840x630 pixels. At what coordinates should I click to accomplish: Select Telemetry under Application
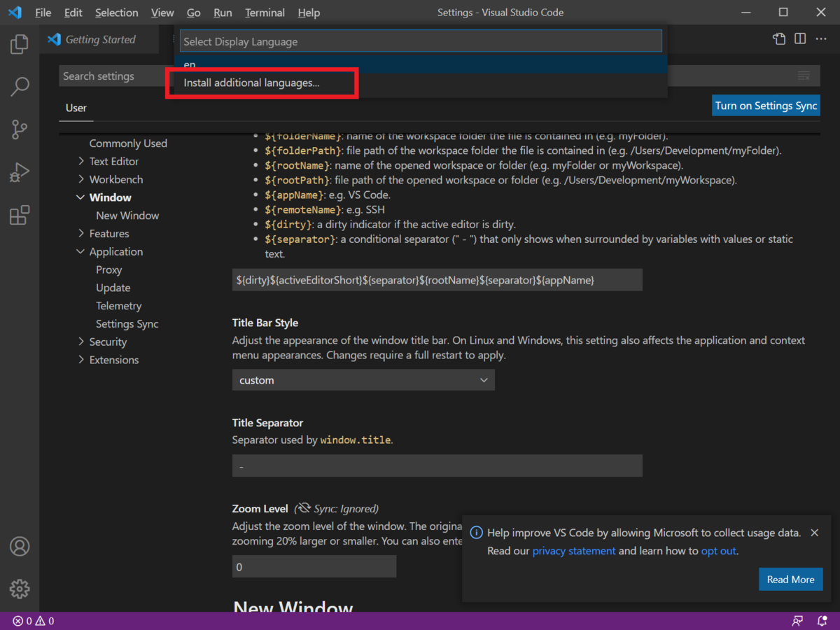[119, 306]
